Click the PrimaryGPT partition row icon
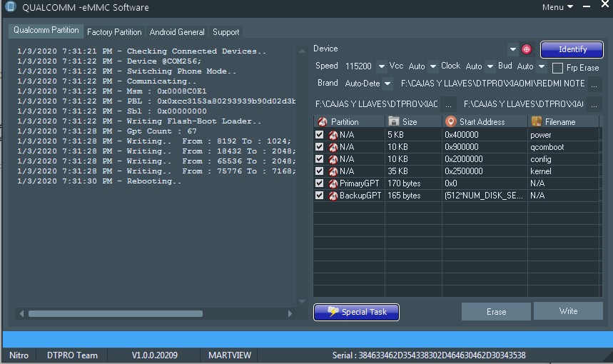 click(333, 183)
